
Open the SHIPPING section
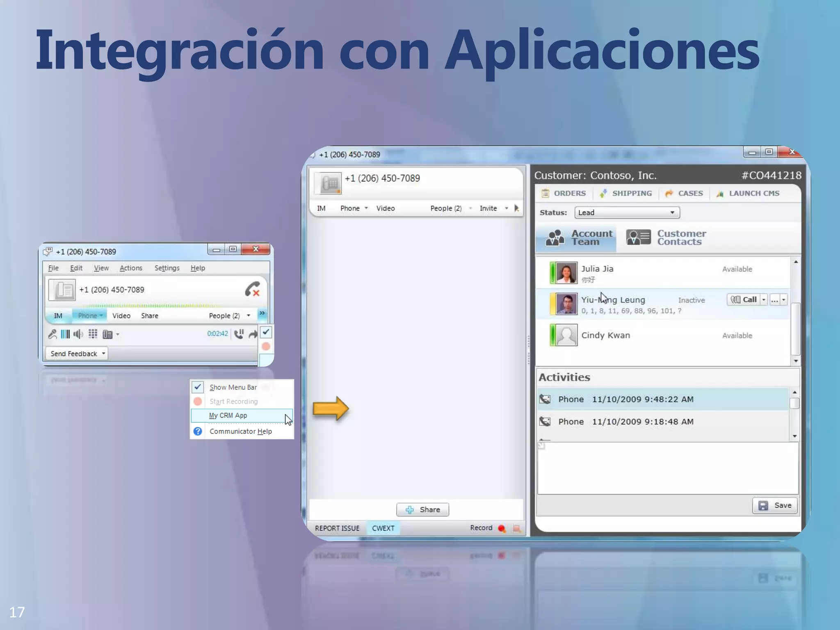click(625, 193)
